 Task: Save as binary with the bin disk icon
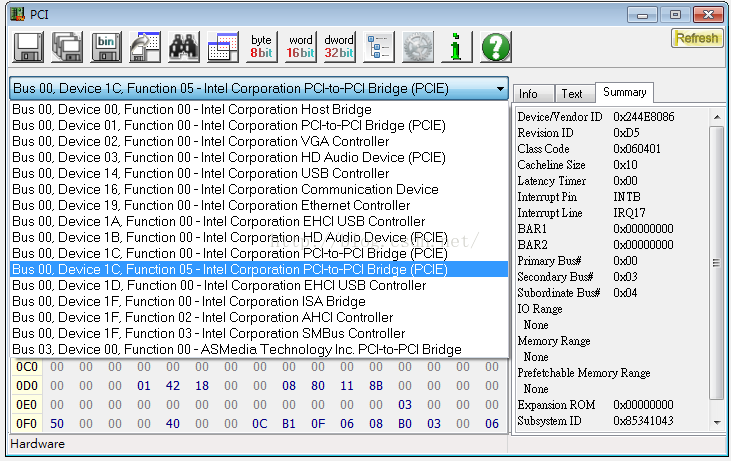tap(106, 47)
